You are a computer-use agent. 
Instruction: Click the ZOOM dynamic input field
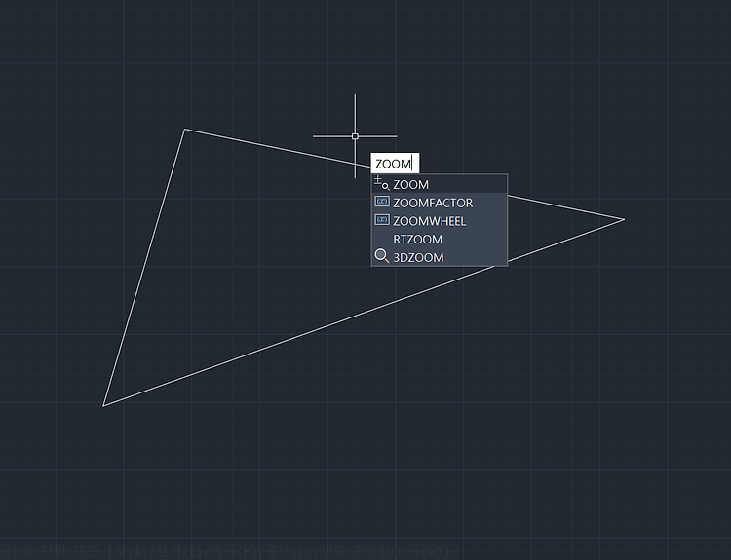point(395,164)
